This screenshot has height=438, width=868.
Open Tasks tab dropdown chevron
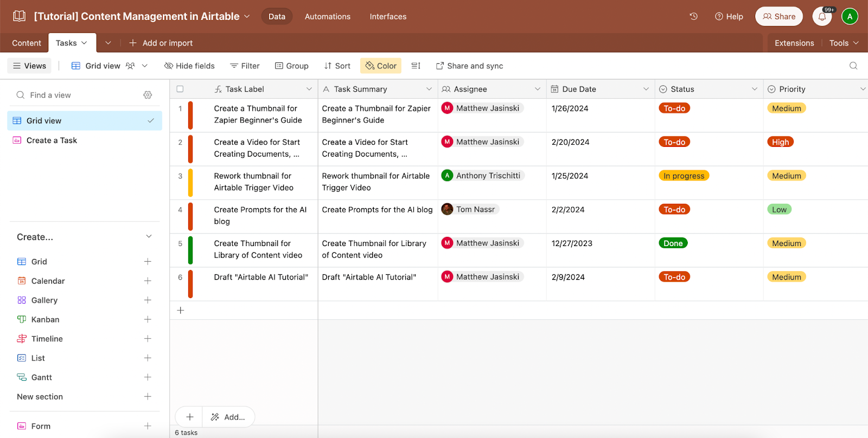(84, 43)
